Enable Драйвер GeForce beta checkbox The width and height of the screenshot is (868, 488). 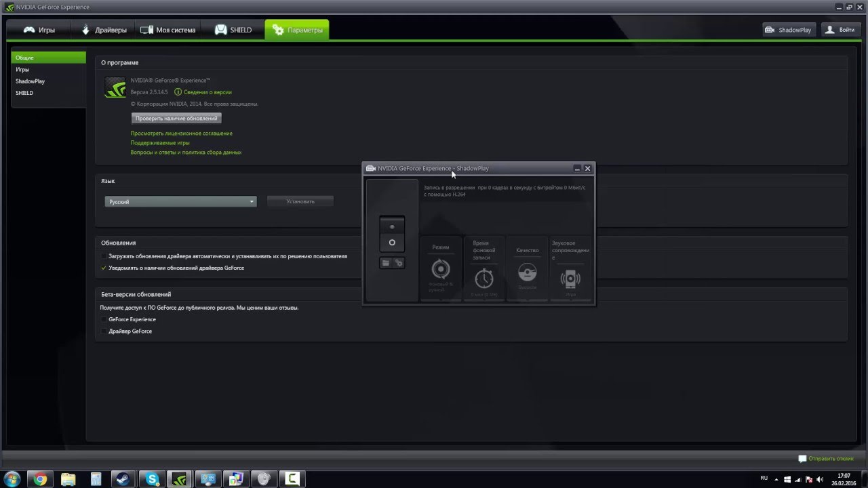point(104,331)
